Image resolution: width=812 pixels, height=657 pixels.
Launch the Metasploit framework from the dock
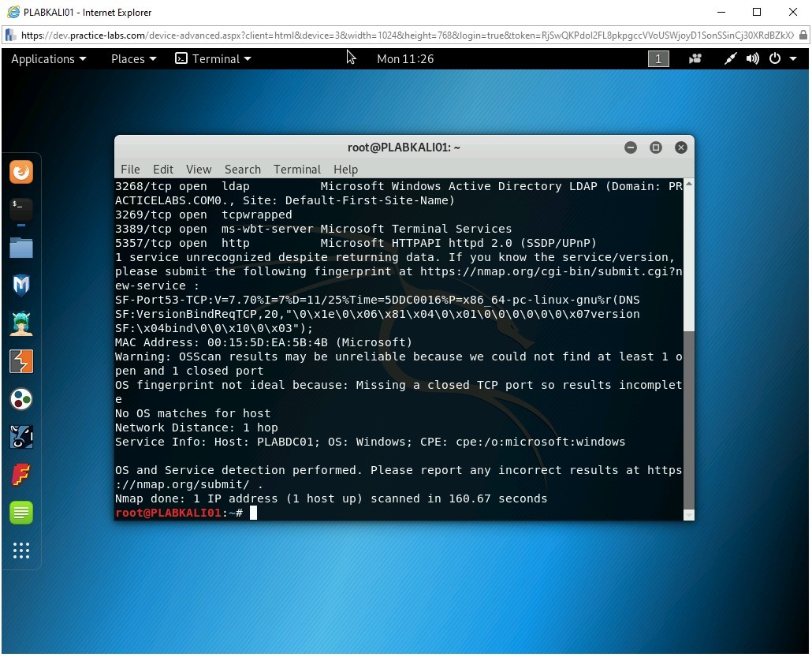pyautogui.click(x=21, y=286)
